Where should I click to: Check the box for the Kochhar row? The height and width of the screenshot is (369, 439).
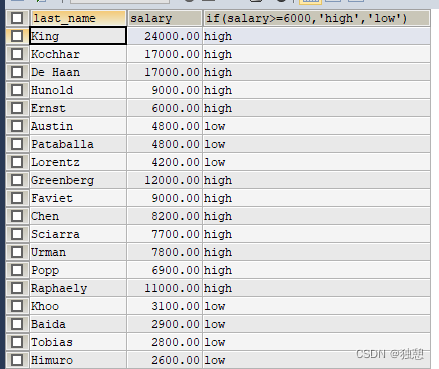(x=17, y=54)
